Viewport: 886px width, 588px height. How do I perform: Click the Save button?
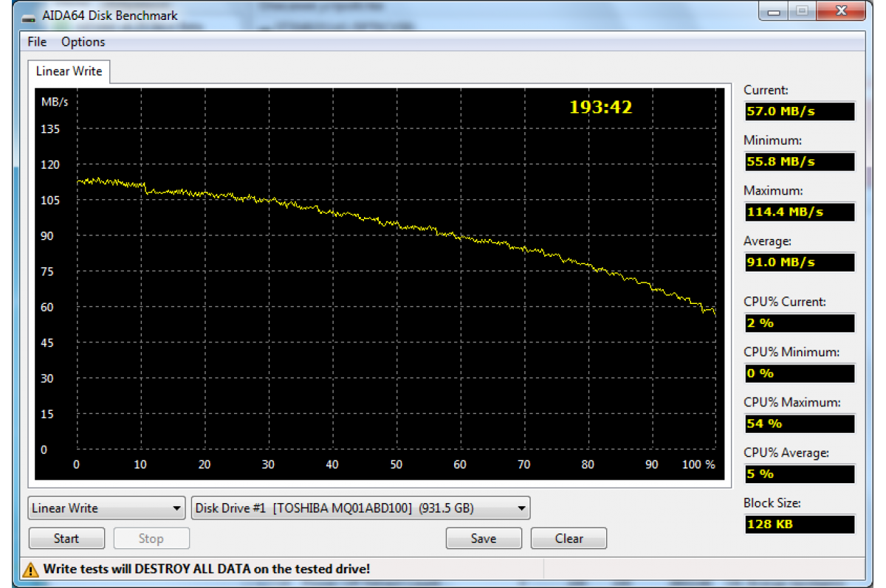pos(484,539)
